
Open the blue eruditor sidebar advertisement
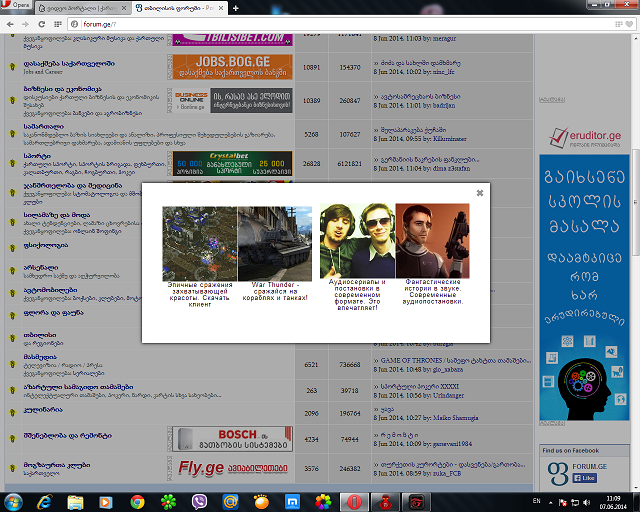pos(584,287)
